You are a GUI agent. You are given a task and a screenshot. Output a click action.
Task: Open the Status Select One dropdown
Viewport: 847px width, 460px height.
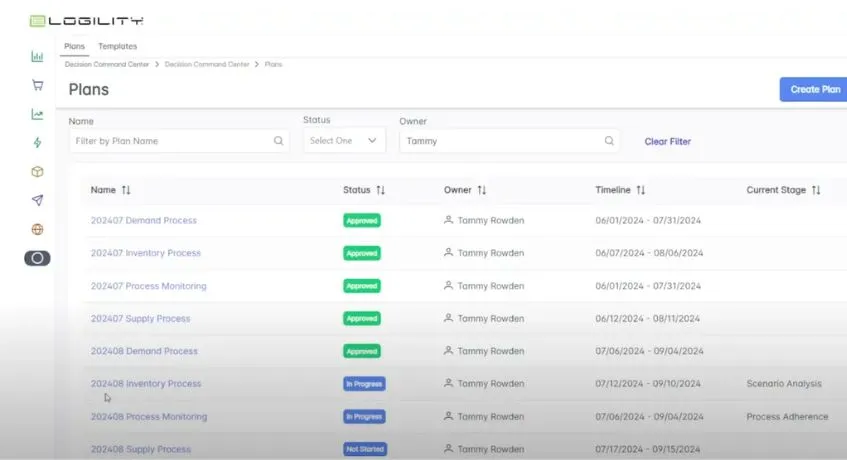pyautogui.click(x=344, y=140)
